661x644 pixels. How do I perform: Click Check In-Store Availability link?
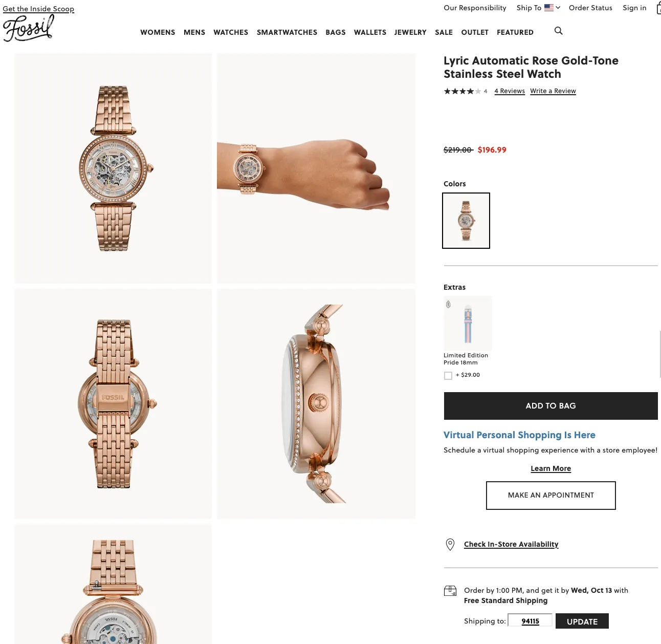[x=511, y=544]
